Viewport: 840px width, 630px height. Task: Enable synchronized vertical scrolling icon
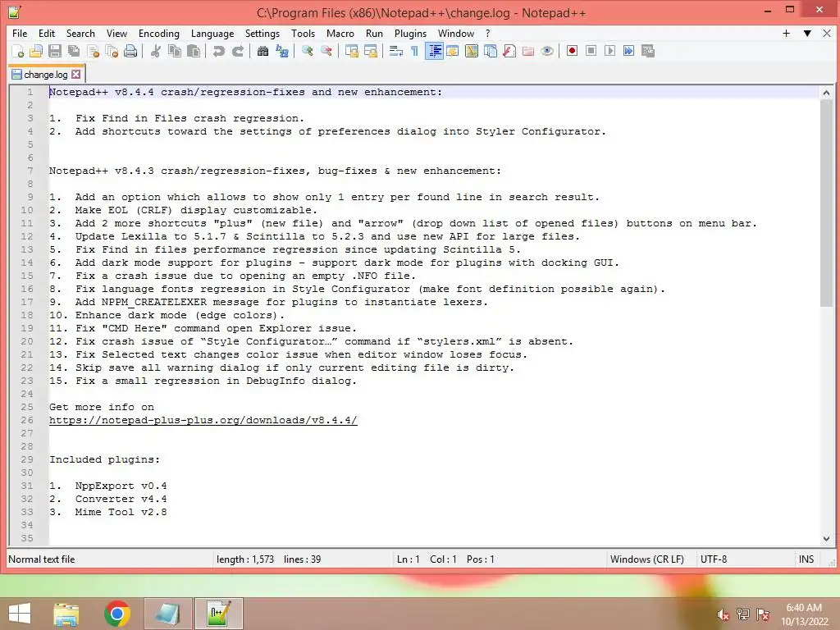[x=351, y=52]
